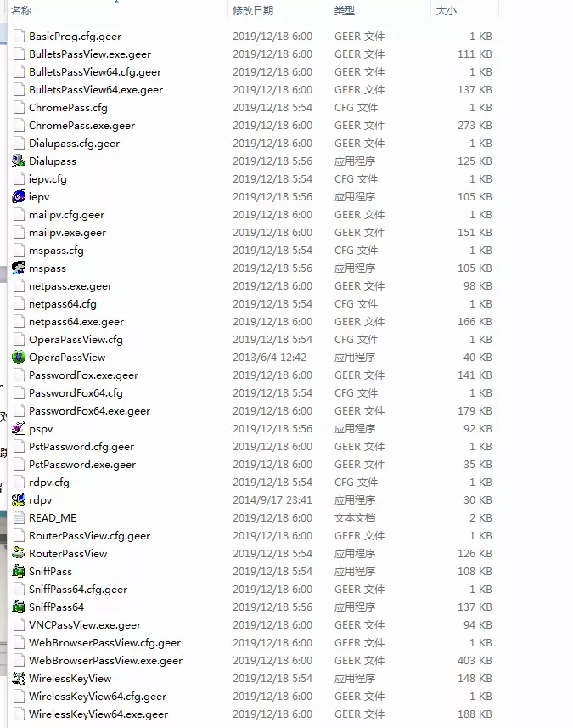This screenshot has height=728, width=573.
Task: Select the WirelessKeyView application icon
Action: 19,679
